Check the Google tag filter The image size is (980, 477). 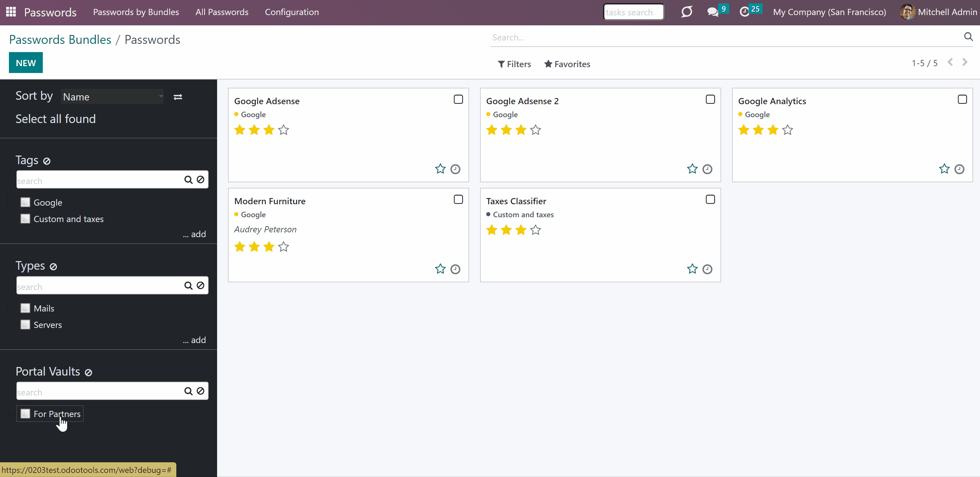[x=25, y=202]
